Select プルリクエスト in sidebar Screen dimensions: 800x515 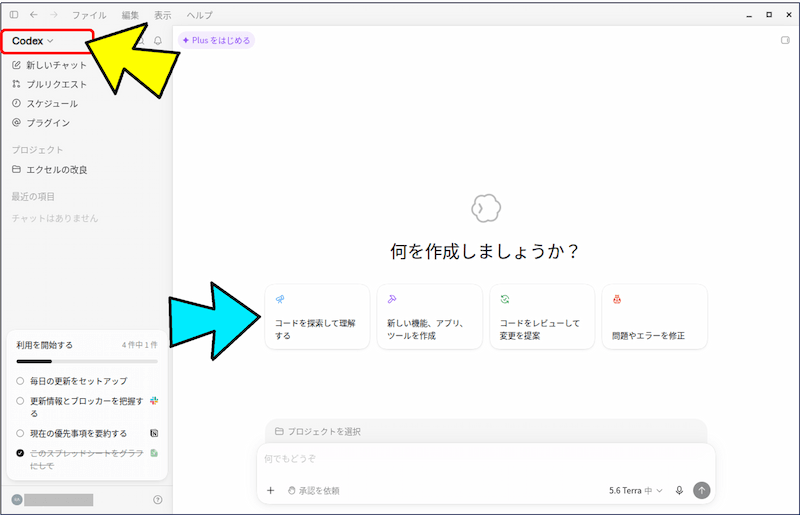pyautogui.click(x=57, y=84)
